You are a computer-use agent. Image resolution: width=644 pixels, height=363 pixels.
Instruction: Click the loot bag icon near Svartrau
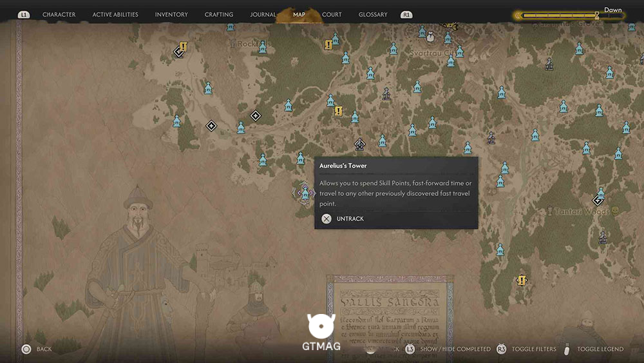click(430, 37)
